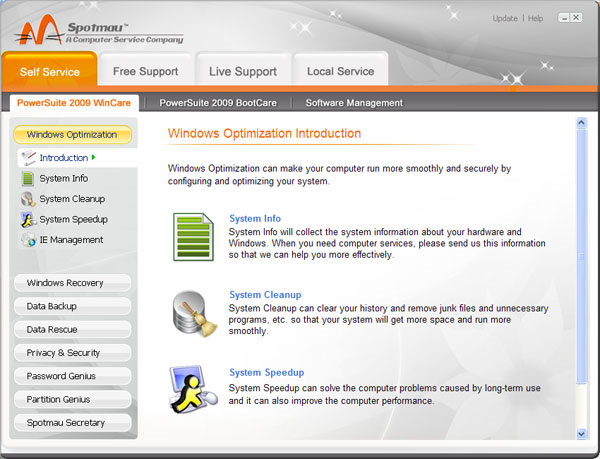Click the scrollbar up arrow
The width and height of the screenshot is (600, 459).
click(581, 123)
